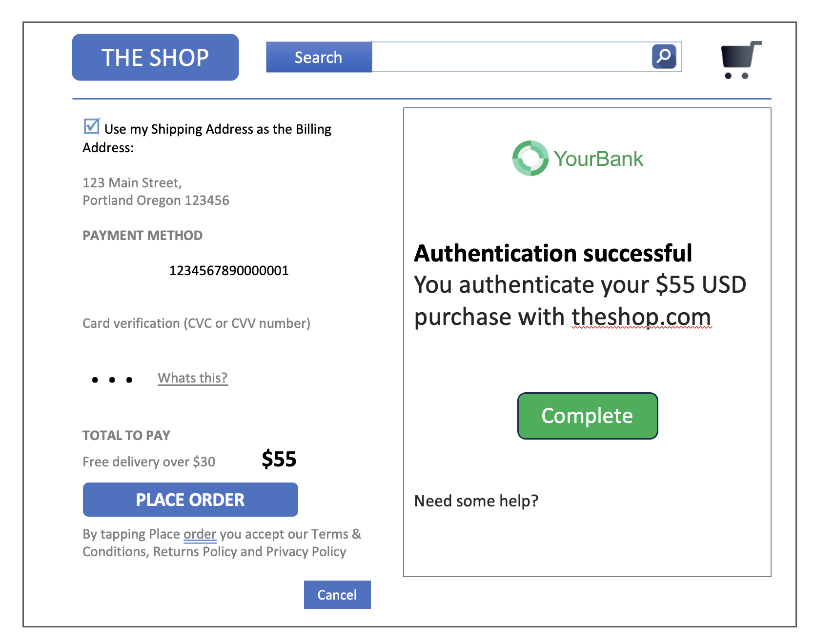Click the Complete button
Screen dimensions: 815x644
(x=588, y=416)
